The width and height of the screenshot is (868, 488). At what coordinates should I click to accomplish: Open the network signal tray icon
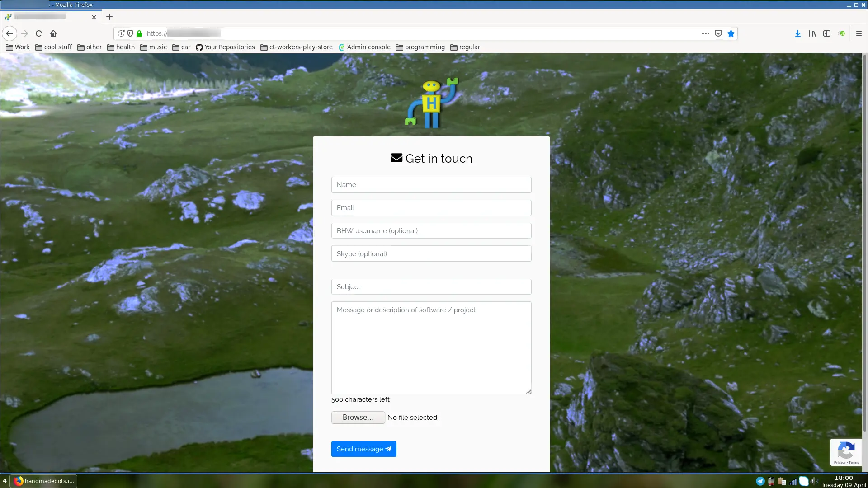click(793, 481)
